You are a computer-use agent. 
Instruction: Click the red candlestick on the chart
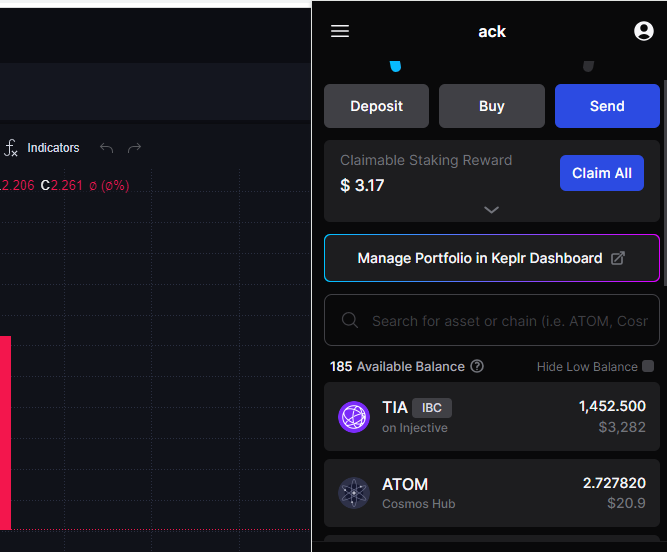(6, 432)
